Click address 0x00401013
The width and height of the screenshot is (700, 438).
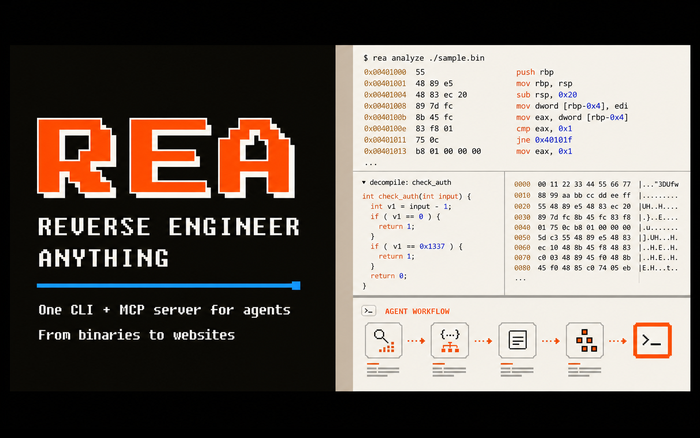[385, 151]
